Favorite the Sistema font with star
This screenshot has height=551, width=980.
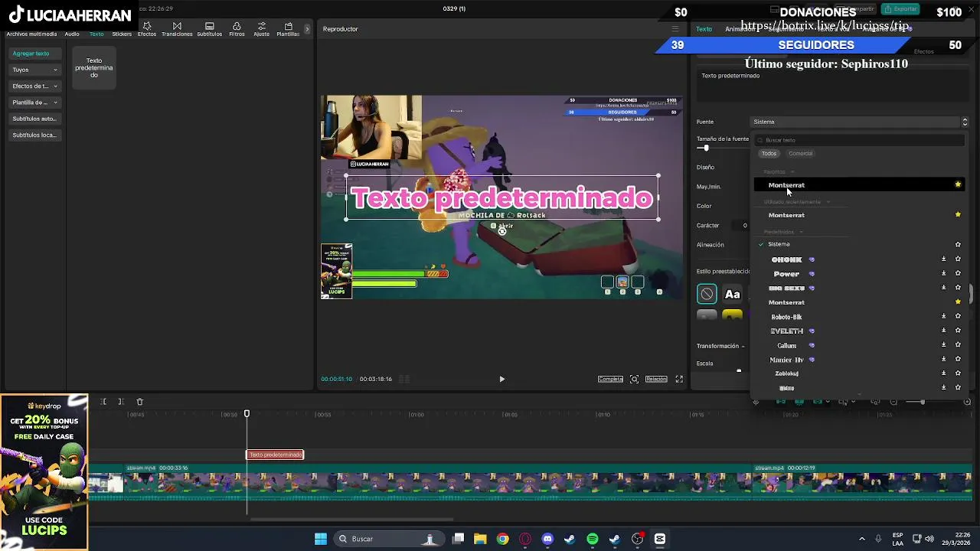pyautogui.click(x=958, y=245)
